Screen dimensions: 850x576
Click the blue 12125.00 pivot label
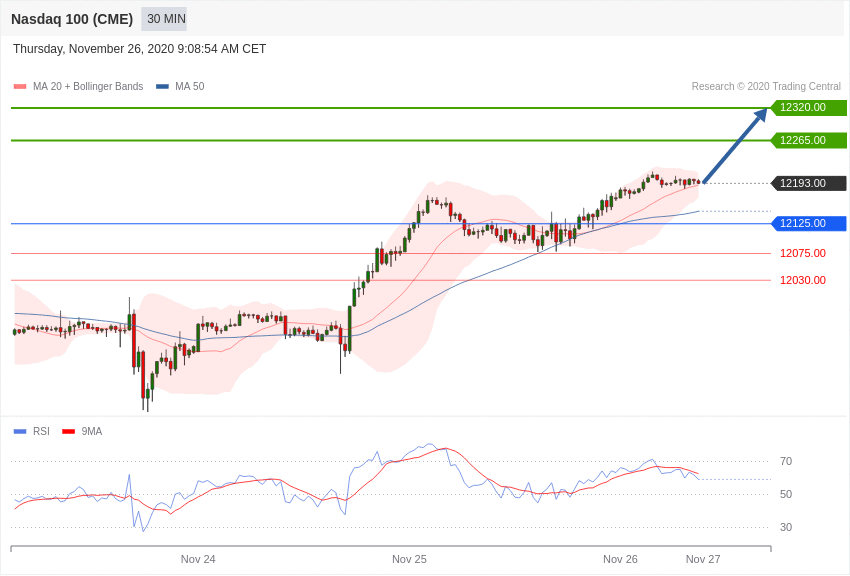(x=808, y=223)
